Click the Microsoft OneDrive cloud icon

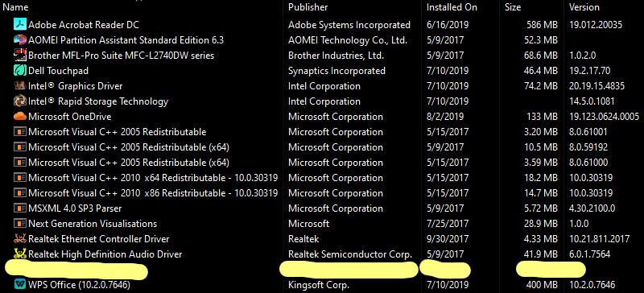(19, 117)
